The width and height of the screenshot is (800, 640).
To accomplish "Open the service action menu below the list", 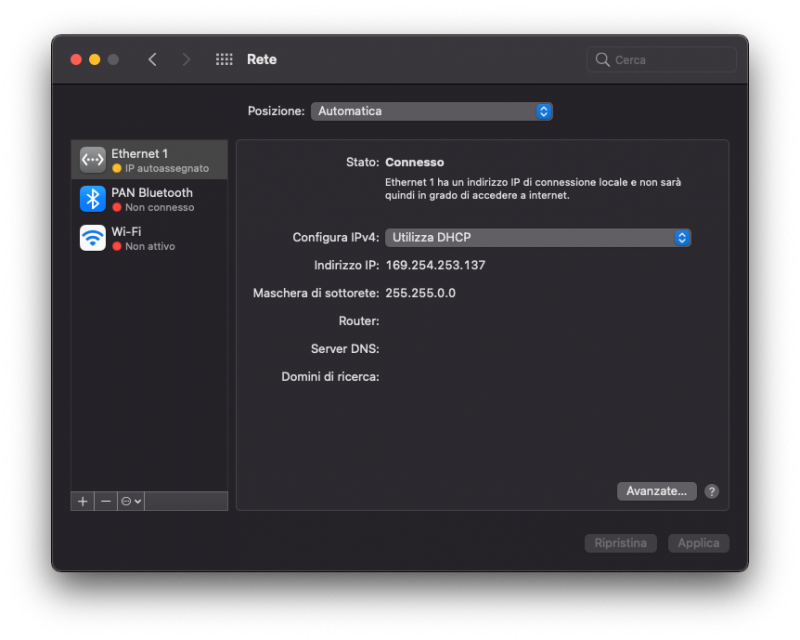I will point(131,501).
